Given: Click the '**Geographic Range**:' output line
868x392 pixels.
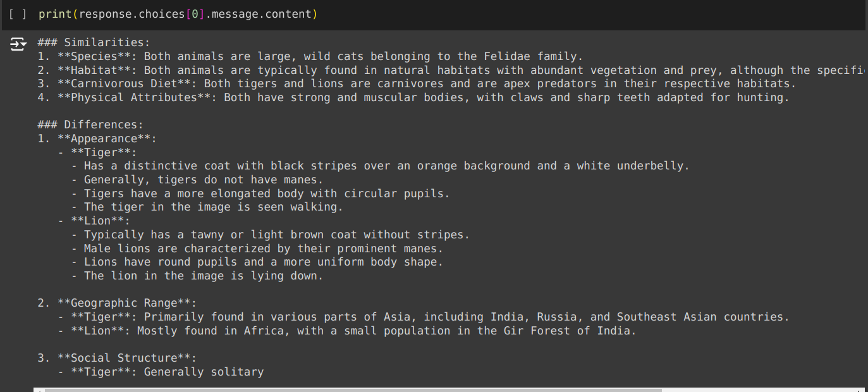Looking at the screenshot, I should 117,303.
